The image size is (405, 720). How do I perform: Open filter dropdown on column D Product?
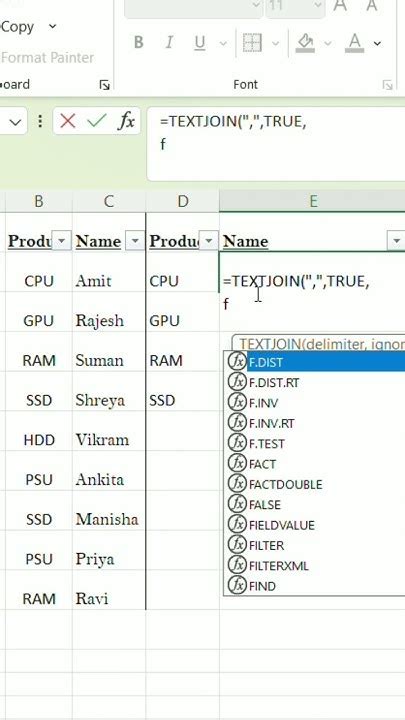(209, 241)
